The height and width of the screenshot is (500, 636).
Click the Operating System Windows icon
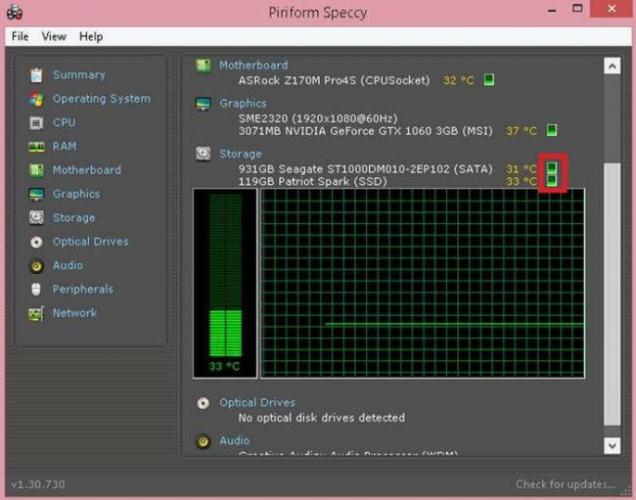[36, 99]
